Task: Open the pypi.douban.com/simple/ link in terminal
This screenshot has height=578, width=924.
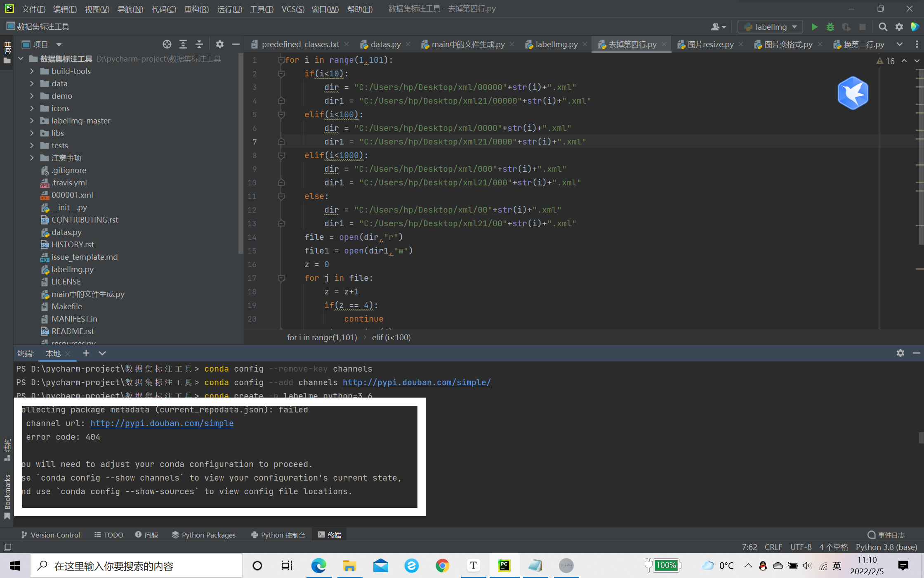Action: 416,382
